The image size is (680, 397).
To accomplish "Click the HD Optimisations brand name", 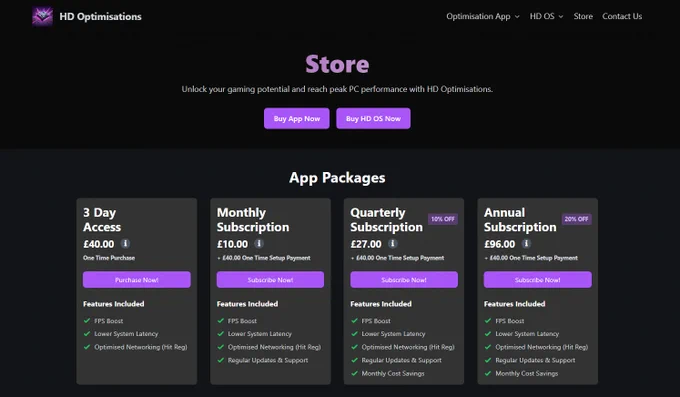I will click(100, 16).
